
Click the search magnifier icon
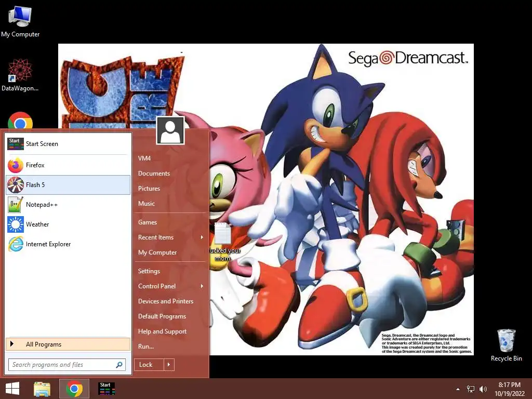119,365
